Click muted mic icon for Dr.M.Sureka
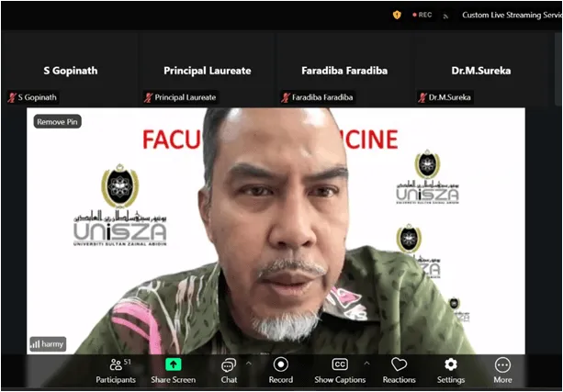This screenshot has height=392, width=563. [422, 97]
